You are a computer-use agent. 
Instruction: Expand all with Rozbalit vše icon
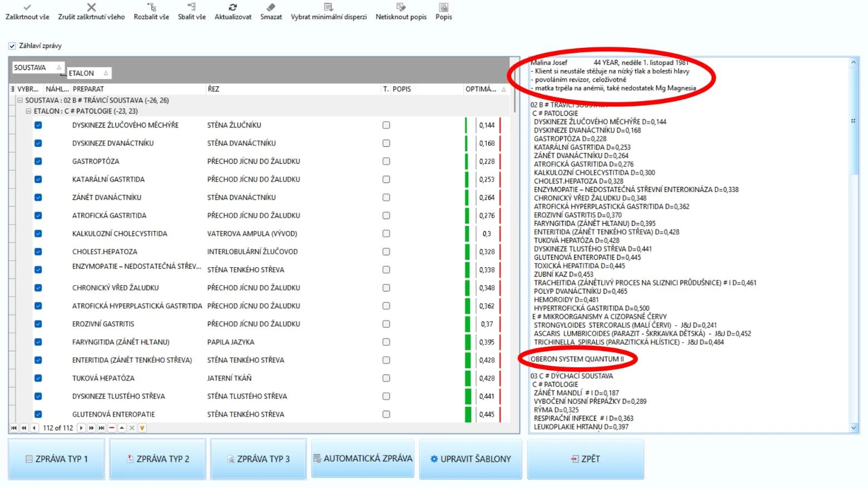pyautogui.click(x=151, y=7)
